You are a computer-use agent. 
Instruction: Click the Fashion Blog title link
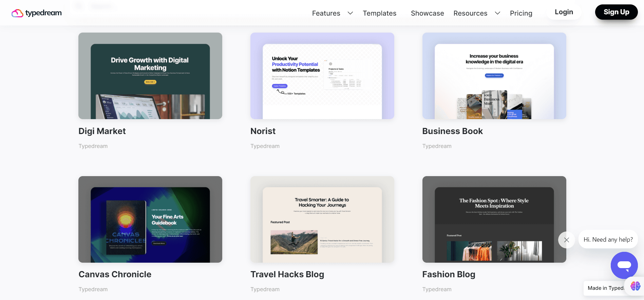click(x=449, y=274)
